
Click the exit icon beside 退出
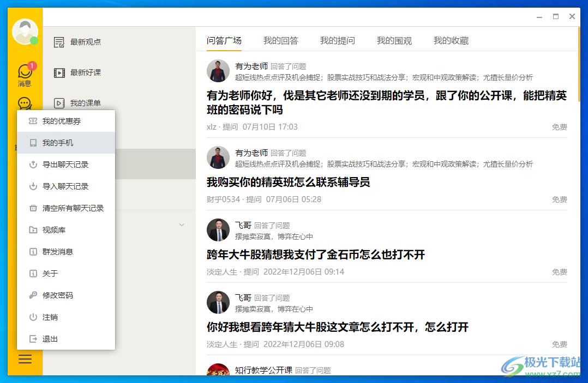(33, 339)
